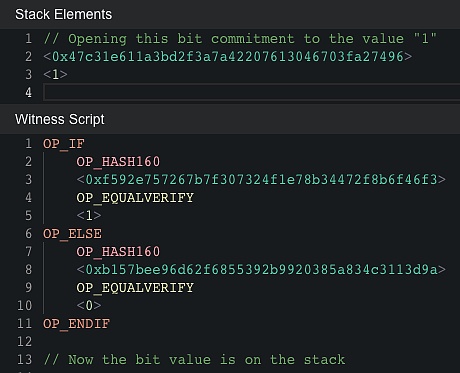Click the Stack Elements panel header
Screen dimensions: 460x373
tap(230, 14)
